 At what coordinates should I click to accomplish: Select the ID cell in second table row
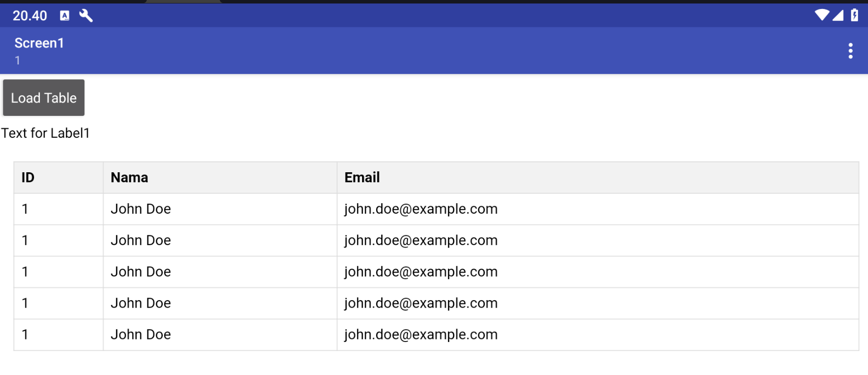click(25, 241)
